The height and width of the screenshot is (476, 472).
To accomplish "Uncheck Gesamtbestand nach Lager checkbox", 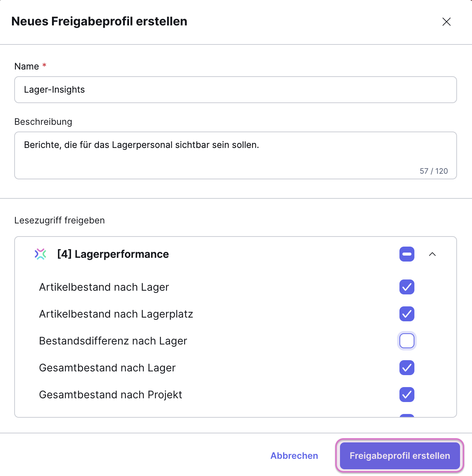I will pos(407,368).
